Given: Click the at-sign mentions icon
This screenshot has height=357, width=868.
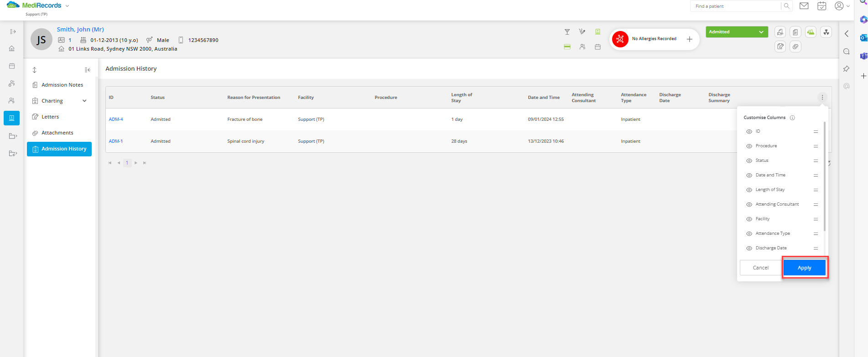Looking at the screenshot, I should click(x=847, y=86).
